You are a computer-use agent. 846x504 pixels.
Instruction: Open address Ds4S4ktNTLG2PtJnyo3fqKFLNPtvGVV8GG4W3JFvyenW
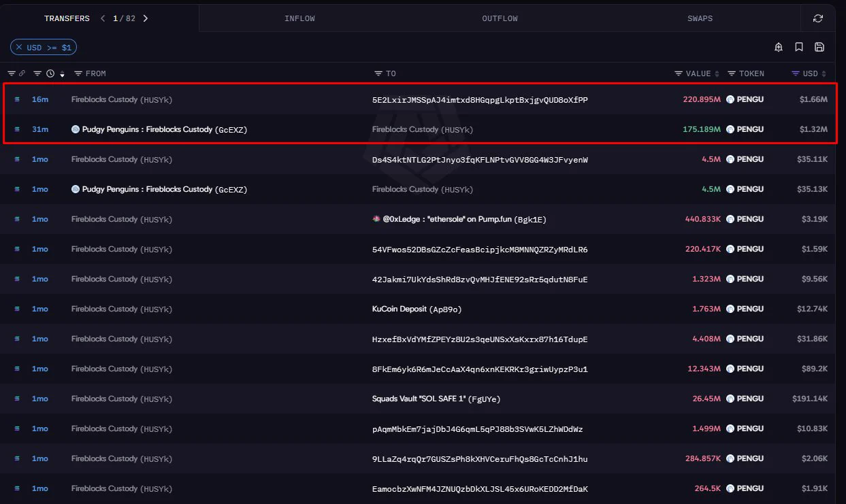[480, 159]
